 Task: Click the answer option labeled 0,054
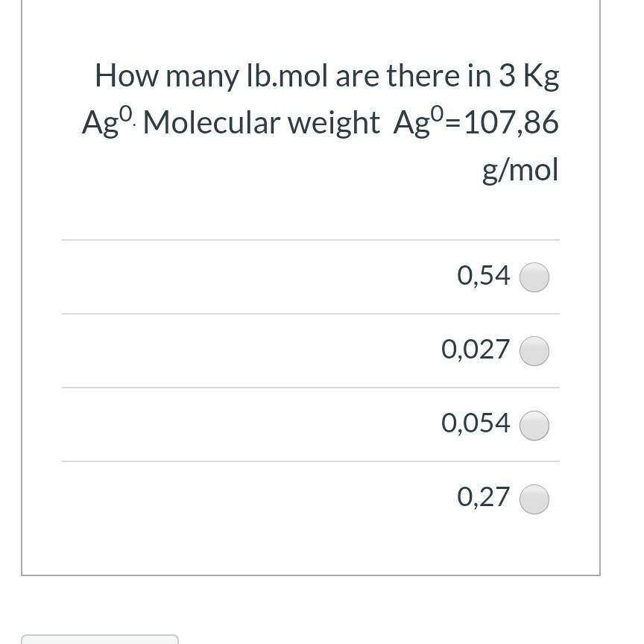tap(475, 423)
